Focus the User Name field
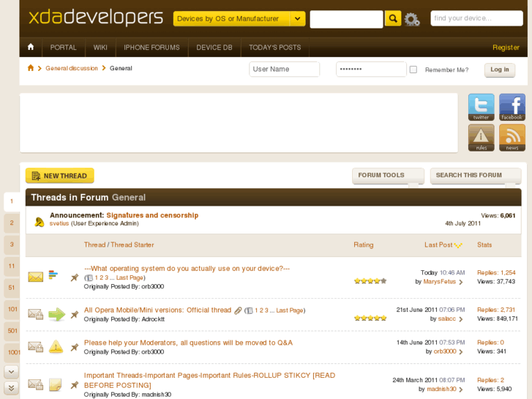The width and height of the screenshot is (532, 399). point(285,70)
